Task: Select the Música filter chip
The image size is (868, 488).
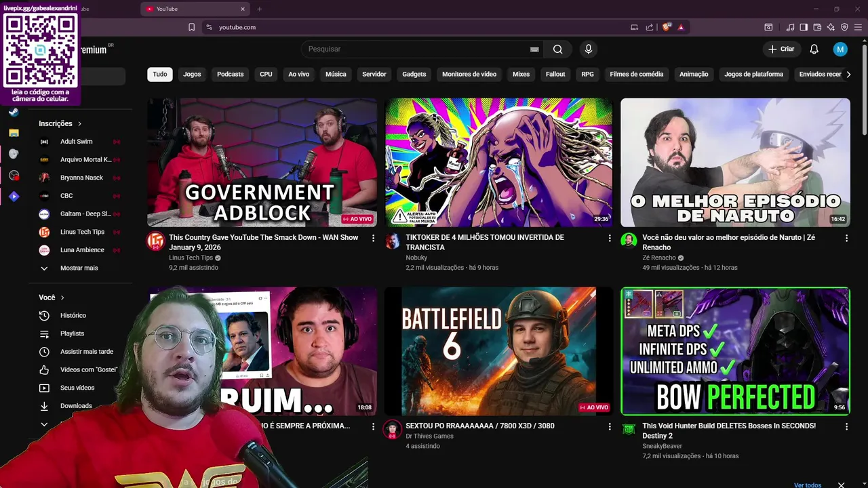Action: coord(336,75)
